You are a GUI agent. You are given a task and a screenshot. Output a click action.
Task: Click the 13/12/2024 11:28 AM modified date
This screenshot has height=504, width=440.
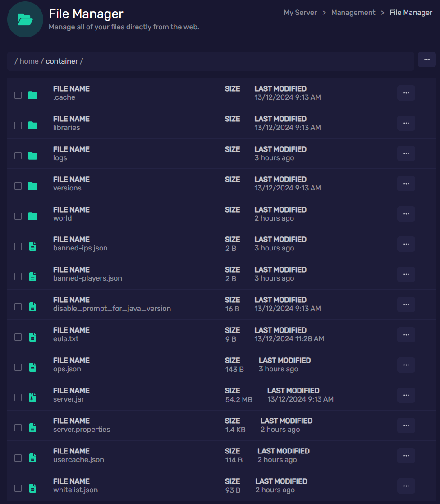pyautogui.click(x=289, y=339)
